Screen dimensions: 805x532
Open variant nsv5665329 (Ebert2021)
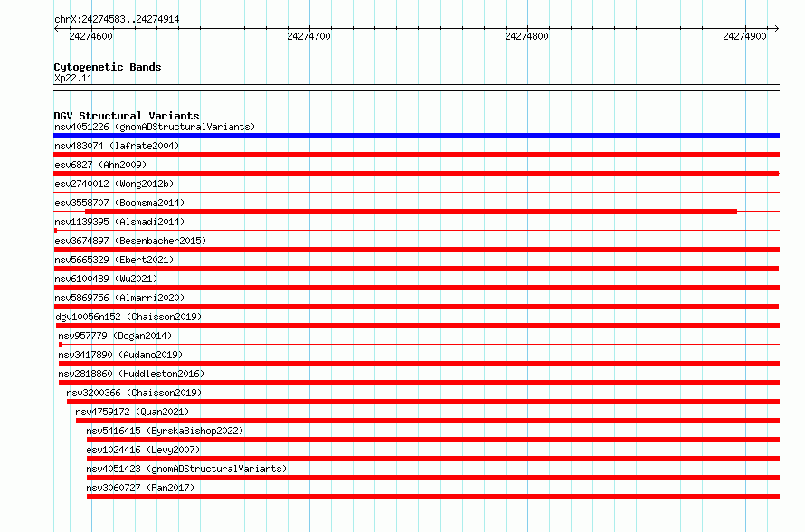(x=114, y=260)
